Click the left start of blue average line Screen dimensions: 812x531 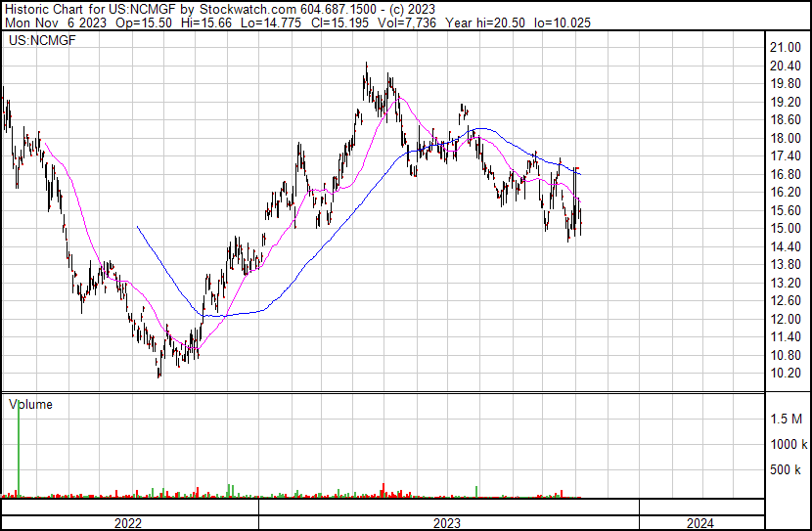point(138,227)
